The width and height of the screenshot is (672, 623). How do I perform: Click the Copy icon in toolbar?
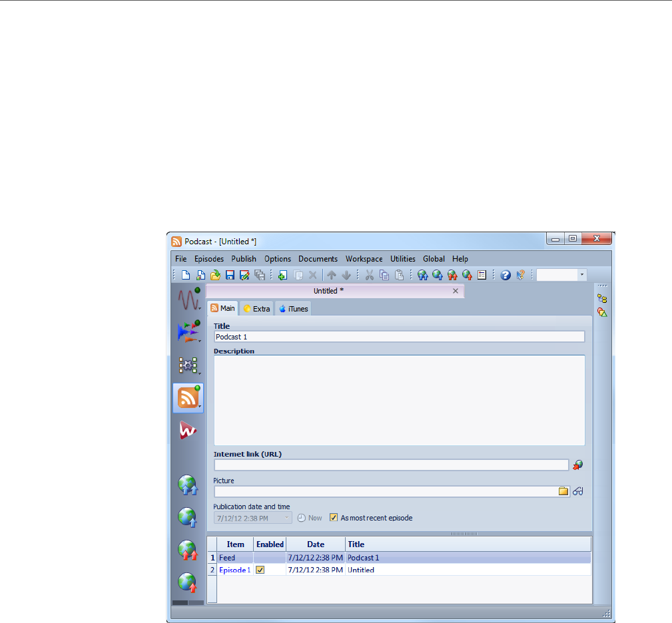pos(384,275)
